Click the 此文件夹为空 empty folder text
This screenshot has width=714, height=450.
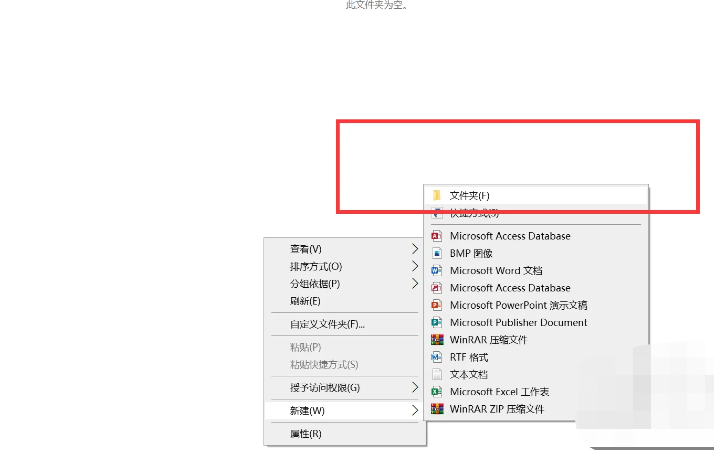(376, 5)
